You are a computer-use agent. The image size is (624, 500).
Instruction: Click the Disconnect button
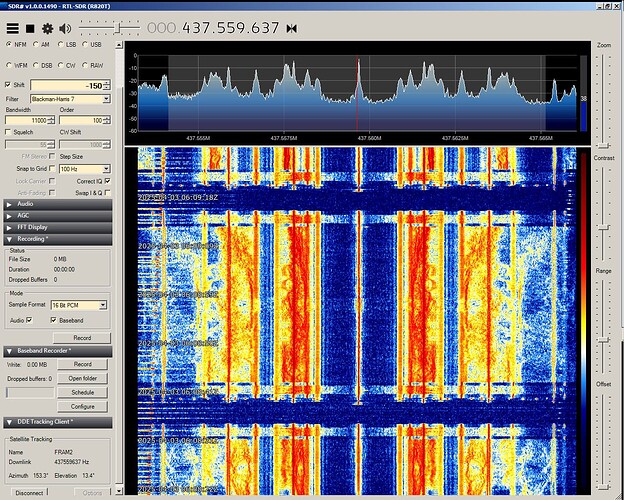(x=29, y=493)
